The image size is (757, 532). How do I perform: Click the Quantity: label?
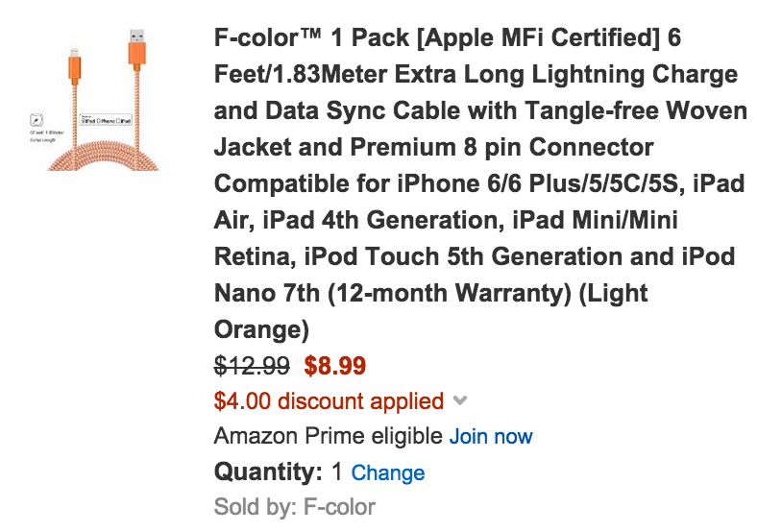pos(268,472)
